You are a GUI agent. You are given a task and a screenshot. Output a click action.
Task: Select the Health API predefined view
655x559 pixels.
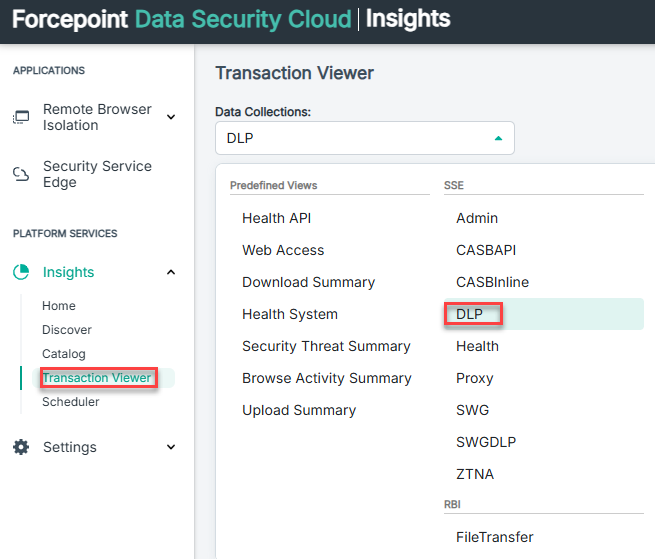point(276,218)
